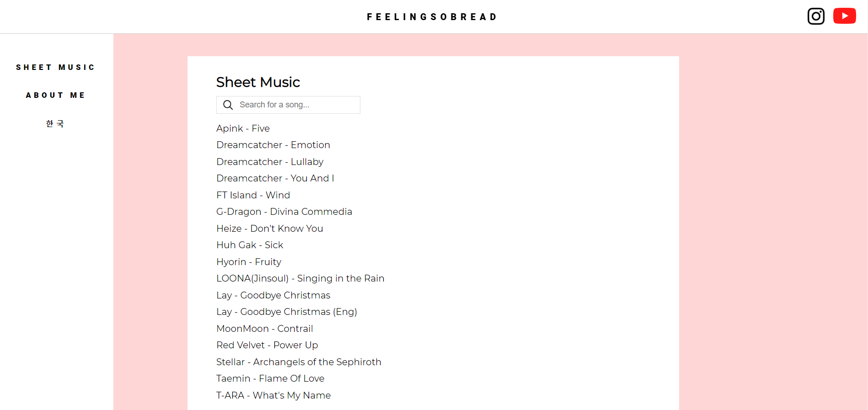This screenshot has height=410, width=868.
Task: Open Lay - Goodbye Christmas (Eng)
Action: coord(286,312)
